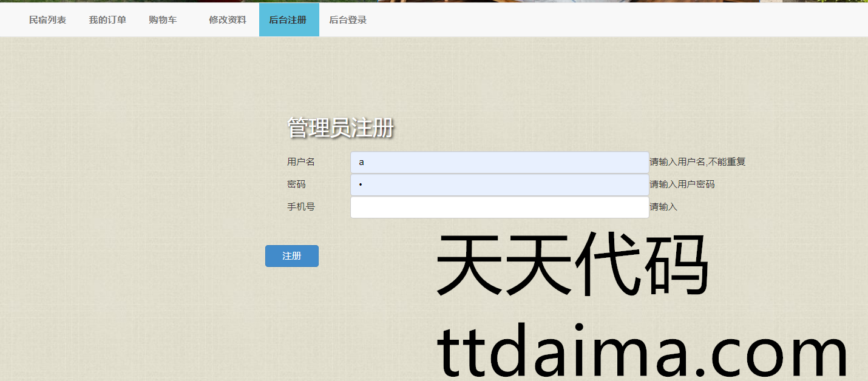
Task: Click the 请输入用户密码 hint text
Action: pos(682,184)
